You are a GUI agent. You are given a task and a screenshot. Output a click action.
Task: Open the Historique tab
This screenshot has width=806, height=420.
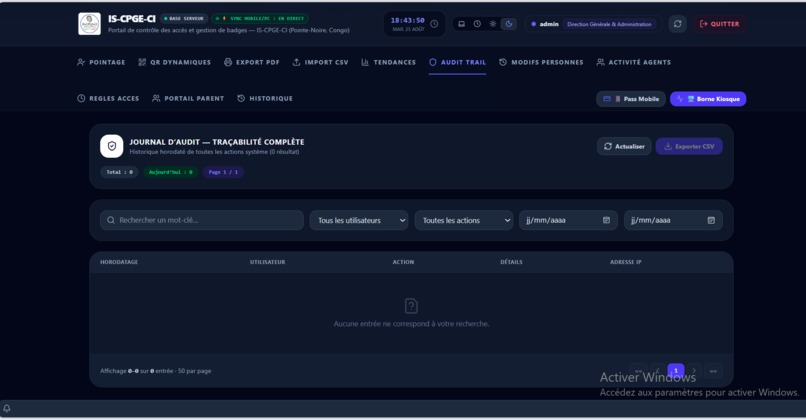pyautogui.click(x=265, y=98)
